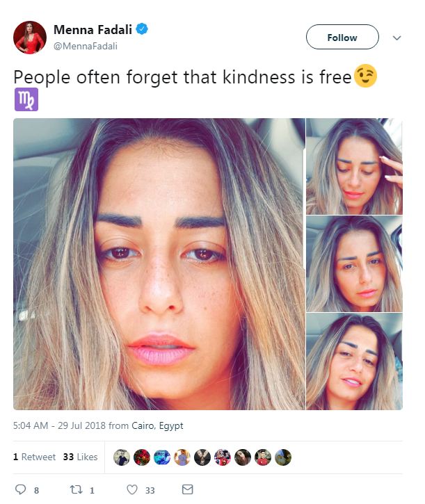This screenshot has width=425, height=504.
Task: Open the @MennaFadali handle link
Action: (x=86, y=47)
